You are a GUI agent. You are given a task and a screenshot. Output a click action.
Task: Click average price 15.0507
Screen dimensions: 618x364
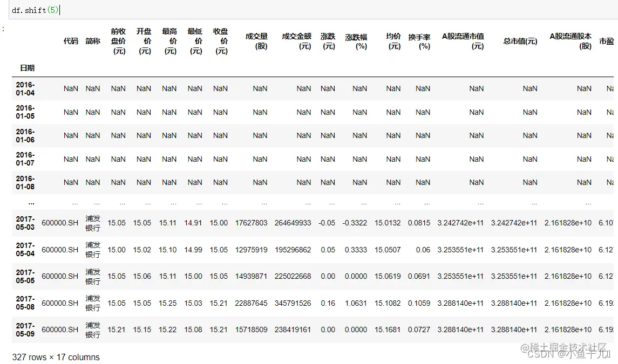point(388,250)
